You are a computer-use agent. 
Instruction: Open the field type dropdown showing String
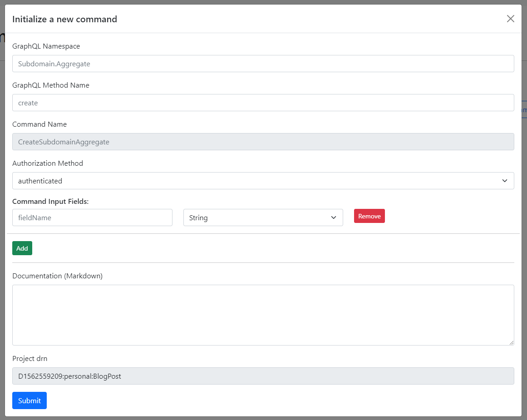[x=263, y=217]
